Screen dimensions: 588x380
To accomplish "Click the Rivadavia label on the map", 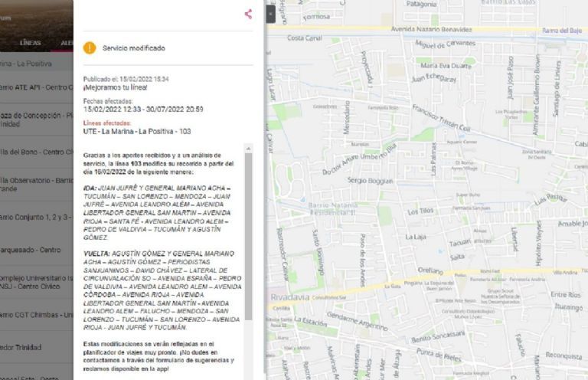I will (x=287, y=297).
